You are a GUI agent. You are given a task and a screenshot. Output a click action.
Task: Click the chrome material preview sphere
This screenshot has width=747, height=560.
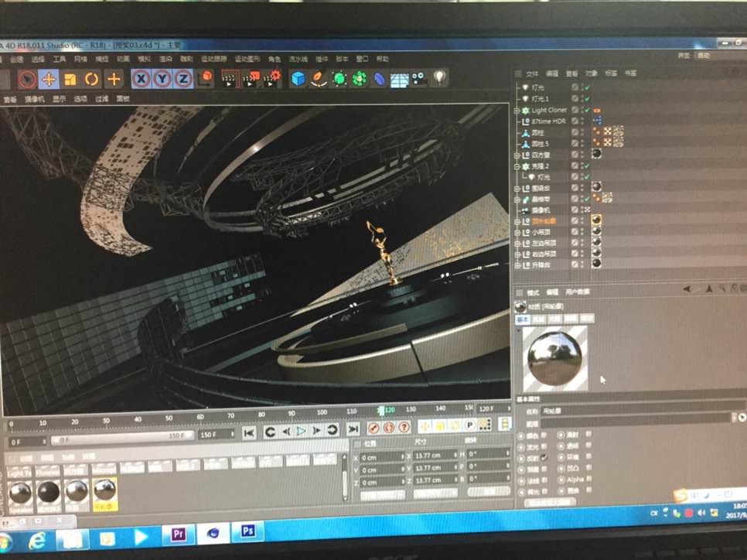(555, 359)
